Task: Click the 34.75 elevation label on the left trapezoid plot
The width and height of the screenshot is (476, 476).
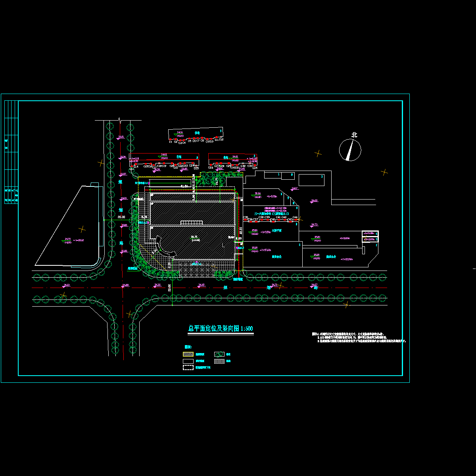Action: tap(67, 239)
